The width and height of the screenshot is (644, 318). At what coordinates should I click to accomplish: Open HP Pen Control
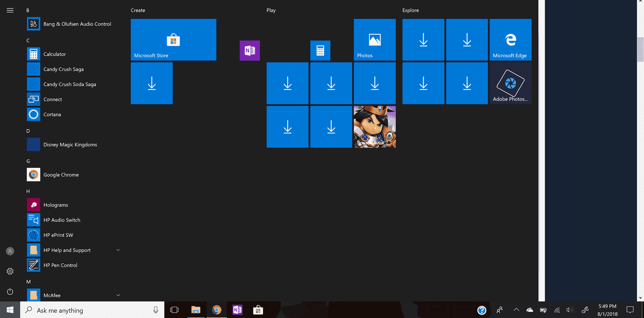pos(74,265)
